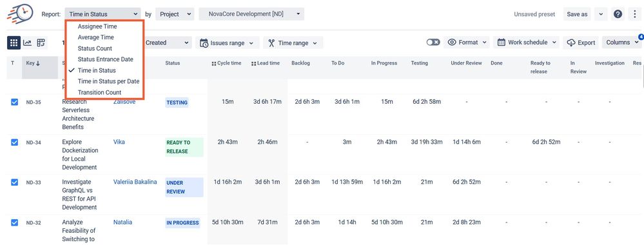The height and width of the screenshot is (245, 644).
Task: Click summary Explore Dockerization for Local Development
Action: point(80,155)
